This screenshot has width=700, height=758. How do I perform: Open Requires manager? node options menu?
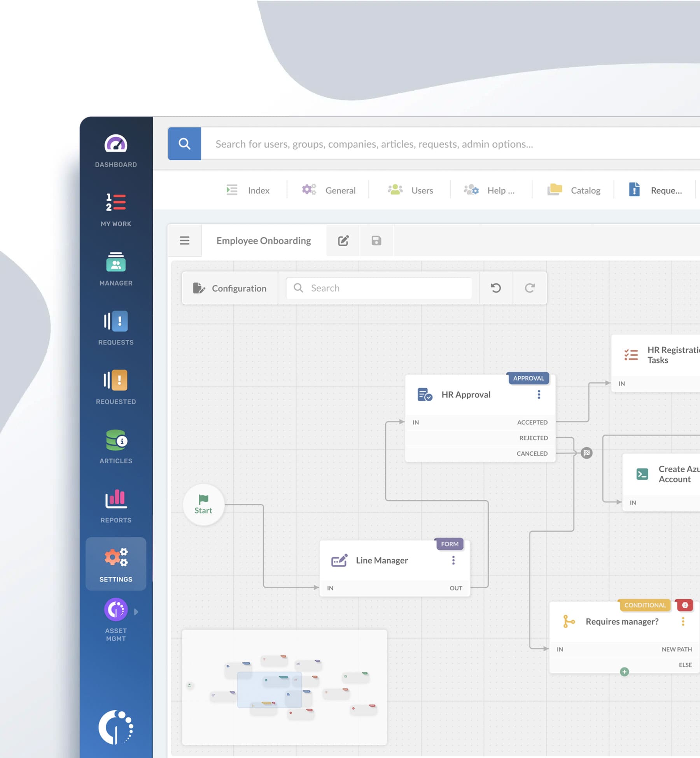coord(683,622)
